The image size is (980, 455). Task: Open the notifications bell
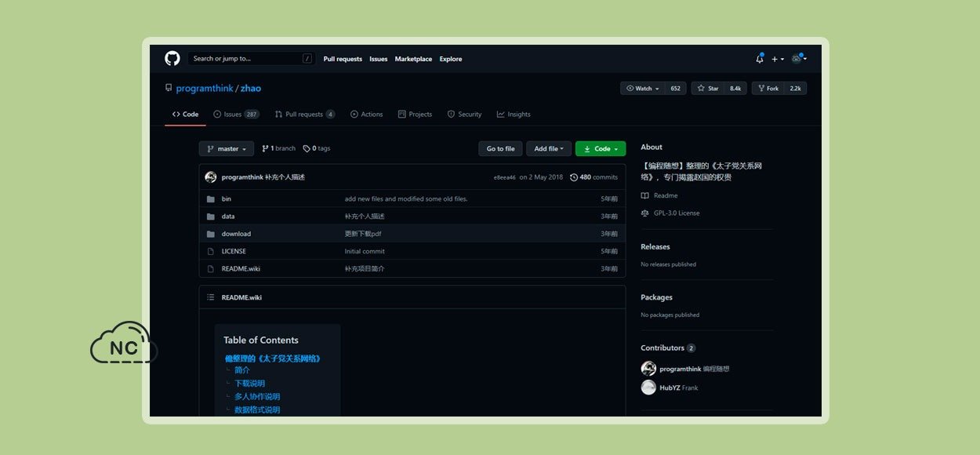[760, 59]
